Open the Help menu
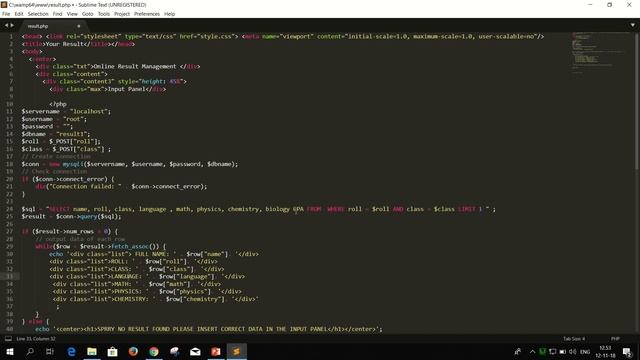Viewport: 640px width, 360px height. click(169, 14)
